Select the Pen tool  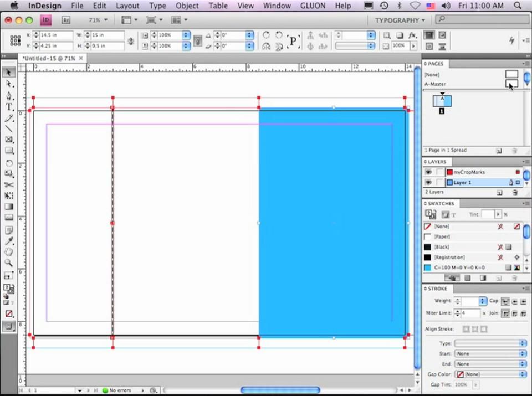click(x=9, y=96)
